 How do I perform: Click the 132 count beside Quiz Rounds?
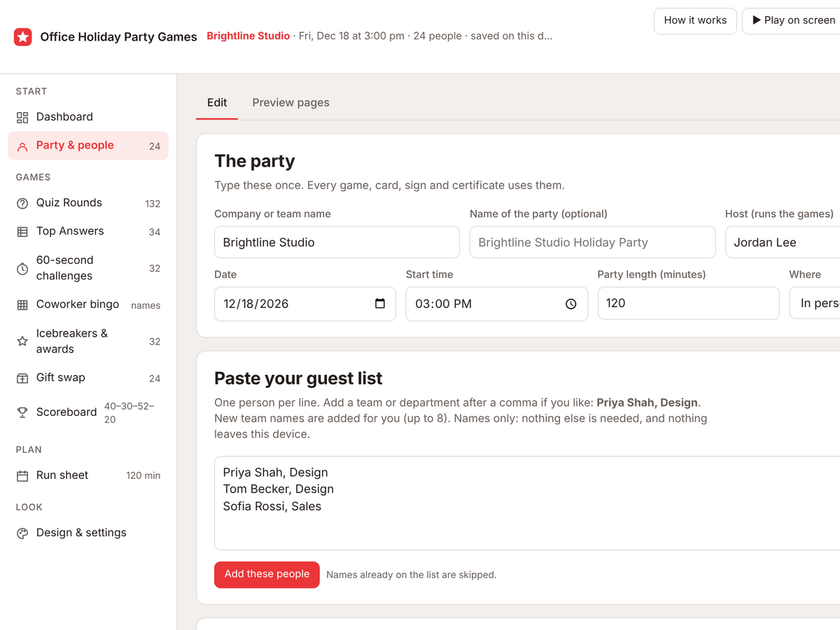153,204
